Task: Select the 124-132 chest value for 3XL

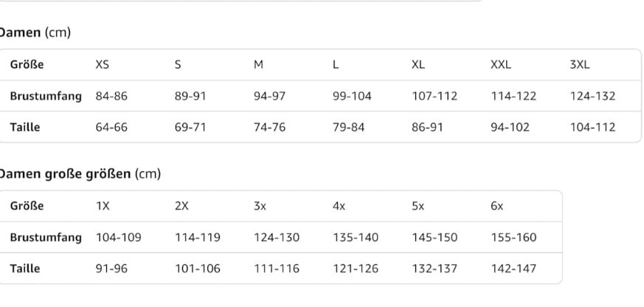Action: (x=592, y=96)
